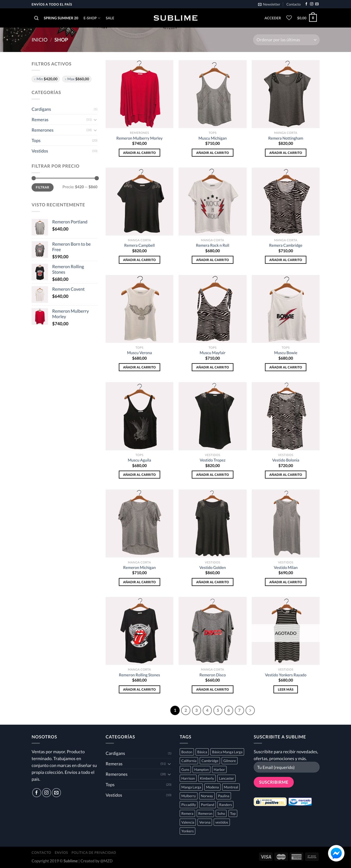This screenshot has height=868, width=351.
Task: Open the SALE menu item
Action: coord(110,18)
